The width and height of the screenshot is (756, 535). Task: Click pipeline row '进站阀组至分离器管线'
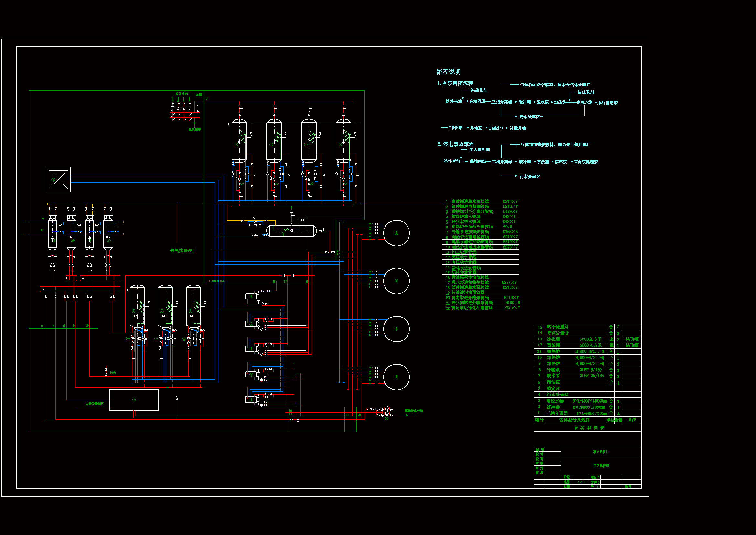(481, 212)
